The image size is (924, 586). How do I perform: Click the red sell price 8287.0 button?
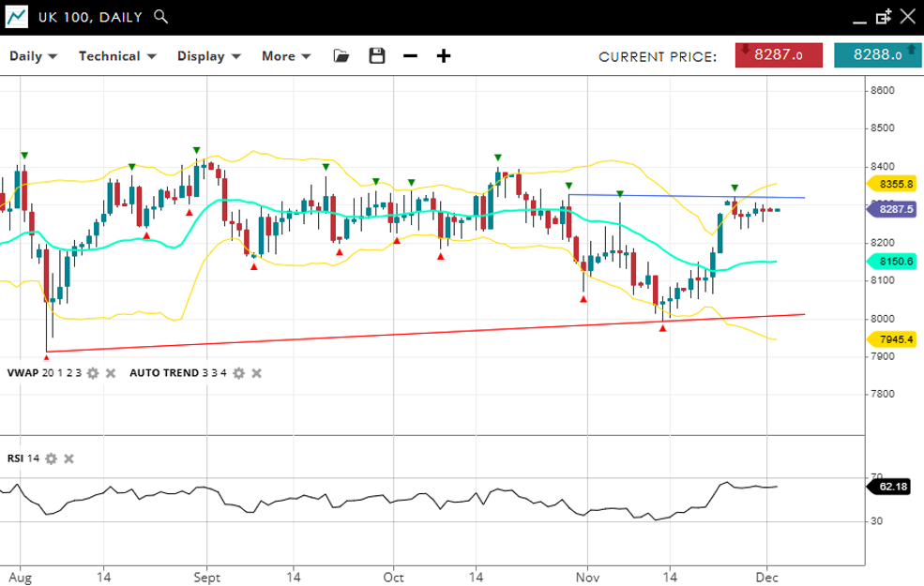pos(779,55)
